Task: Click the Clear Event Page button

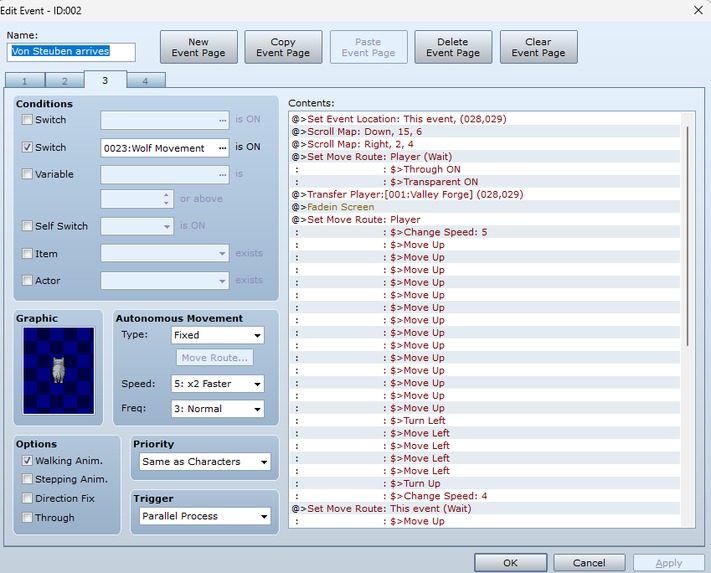Action: click(x=539, y=47)
